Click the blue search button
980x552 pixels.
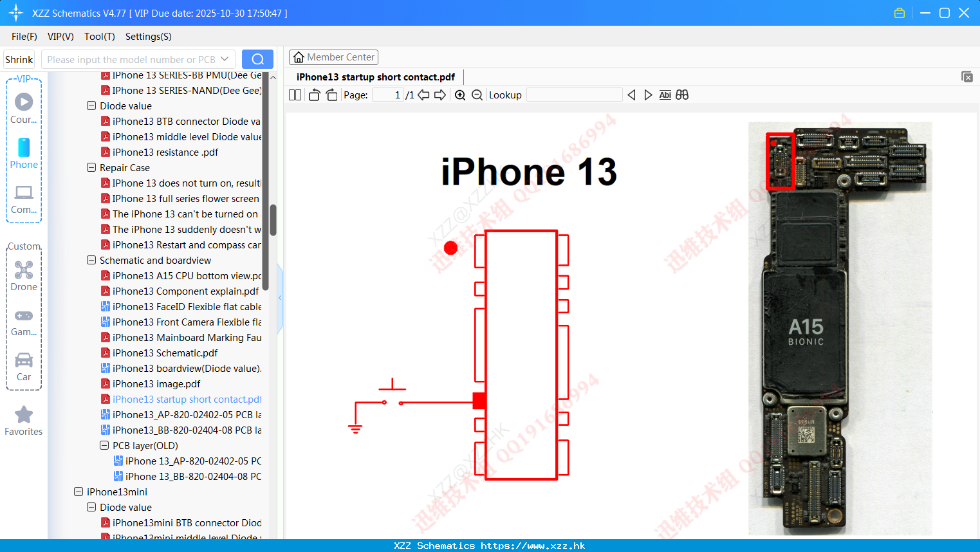pos(257,59)
